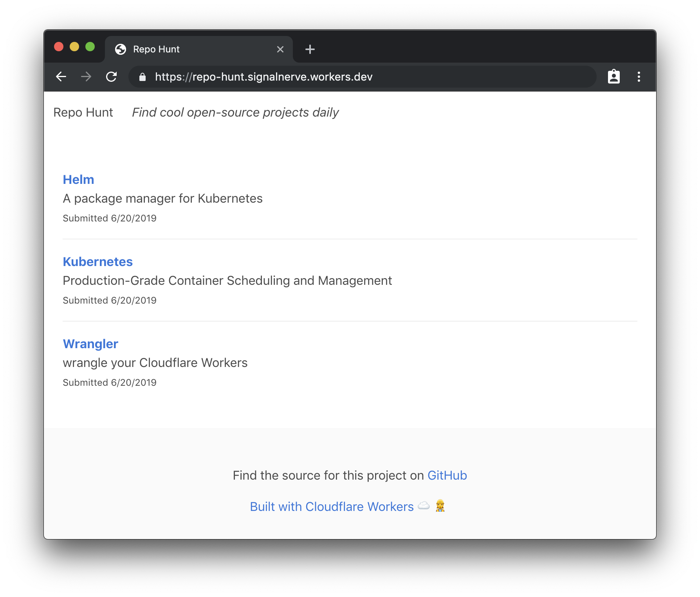This screenshot has height=597, width=700.
Task: Open the Kubernetes repository link
Action: click(x=98, y=262)
